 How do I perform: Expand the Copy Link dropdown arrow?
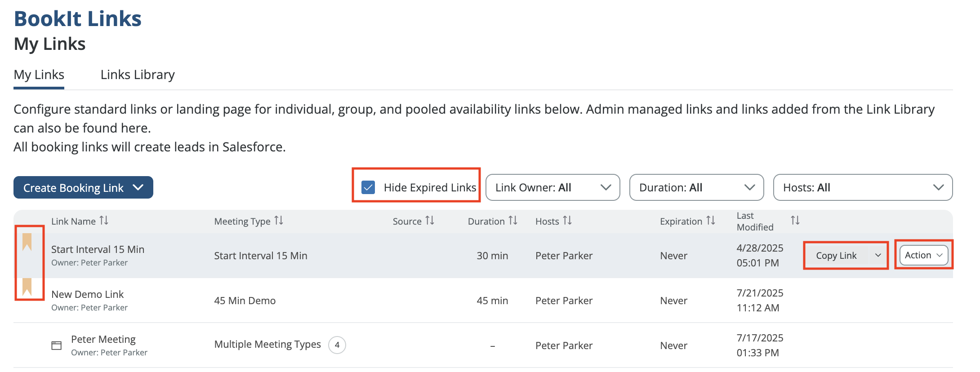coord(878,255)
